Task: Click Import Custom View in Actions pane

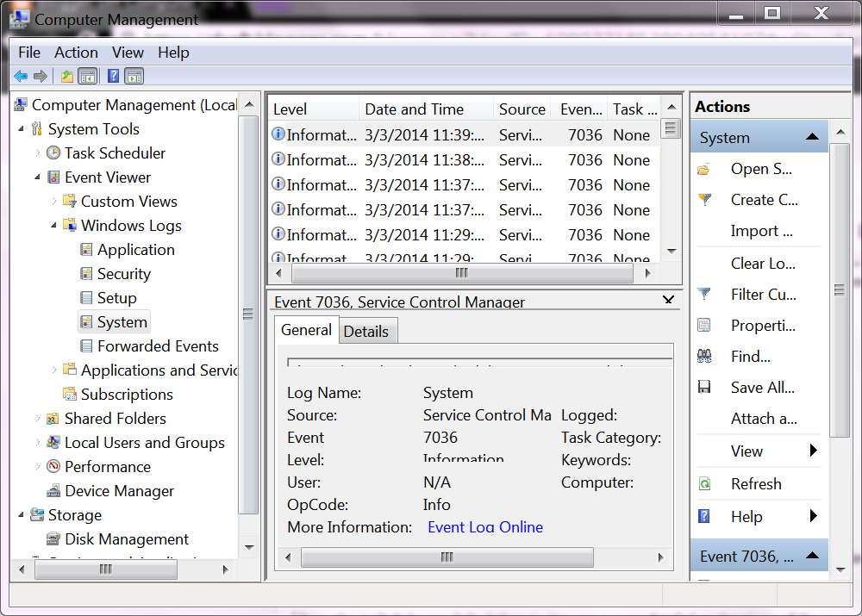Action: [762, 231]
